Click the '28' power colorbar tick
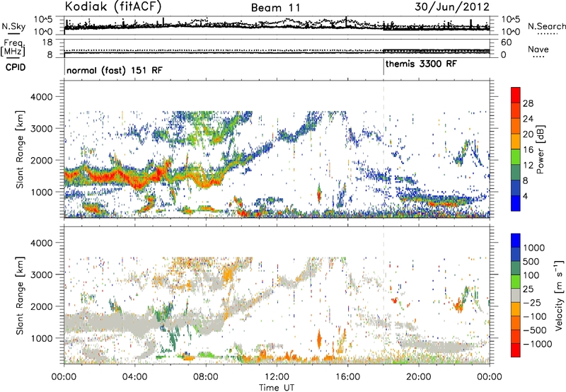 [x=528, y=103]
